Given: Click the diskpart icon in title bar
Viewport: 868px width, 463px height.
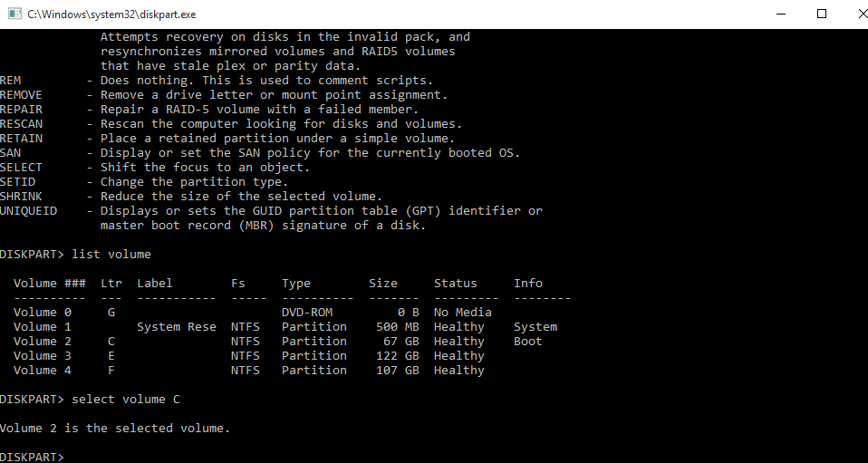Looking at the screenshot, I should [x=14, y=14].
